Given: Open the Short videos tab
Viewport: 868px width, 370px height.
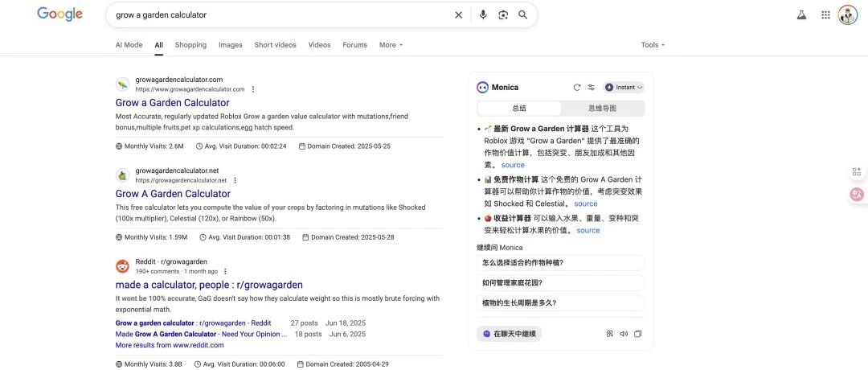Looking at the screenshot, I should click(275, 45).
